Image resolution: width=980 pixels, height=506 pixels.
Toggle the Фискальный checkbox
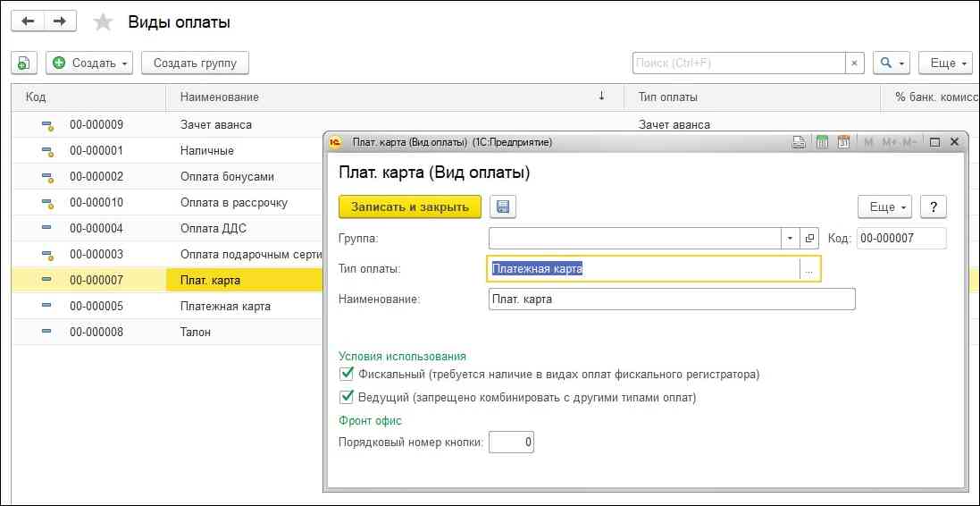(x=347, y=375)
